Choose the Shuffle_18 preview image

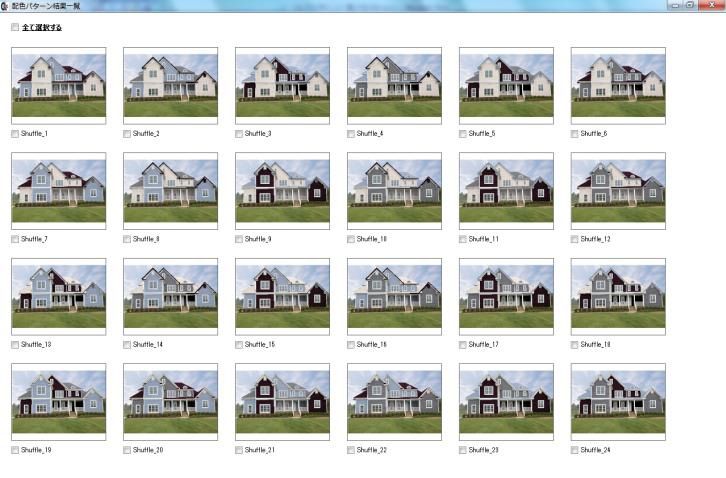click(x=619, y=297)
